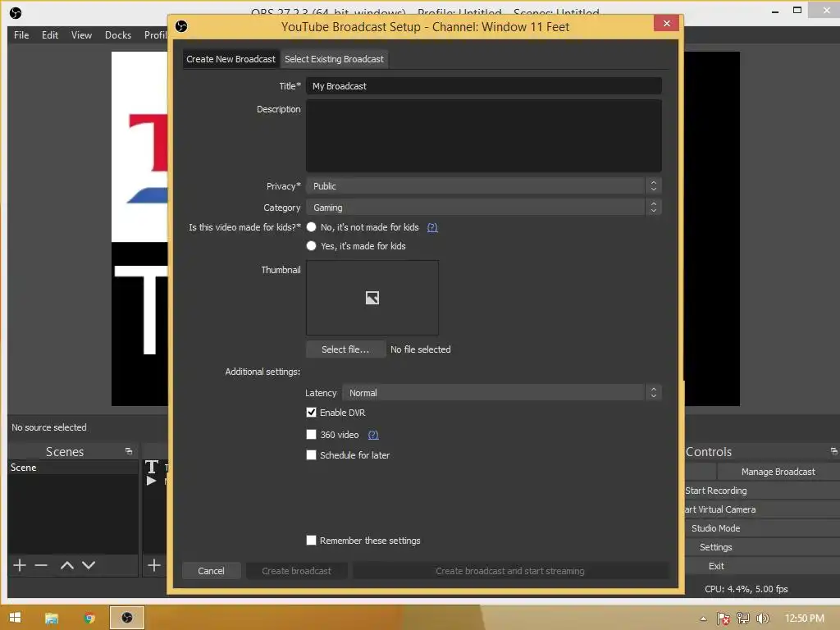Viewport: 840px width, 630px height.
Task: Click the OBS Studio taskbar icon
Action: (127, 618)
